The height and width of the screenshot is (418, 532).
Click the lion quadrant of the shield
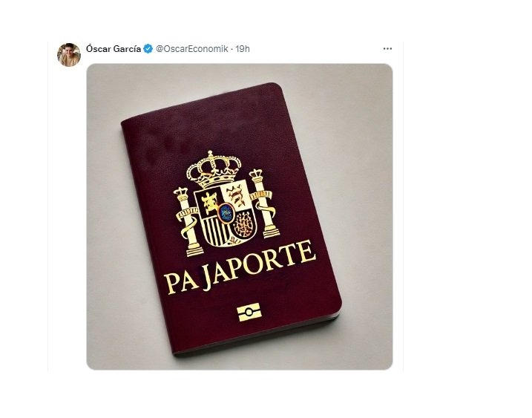tap(237, 197)
